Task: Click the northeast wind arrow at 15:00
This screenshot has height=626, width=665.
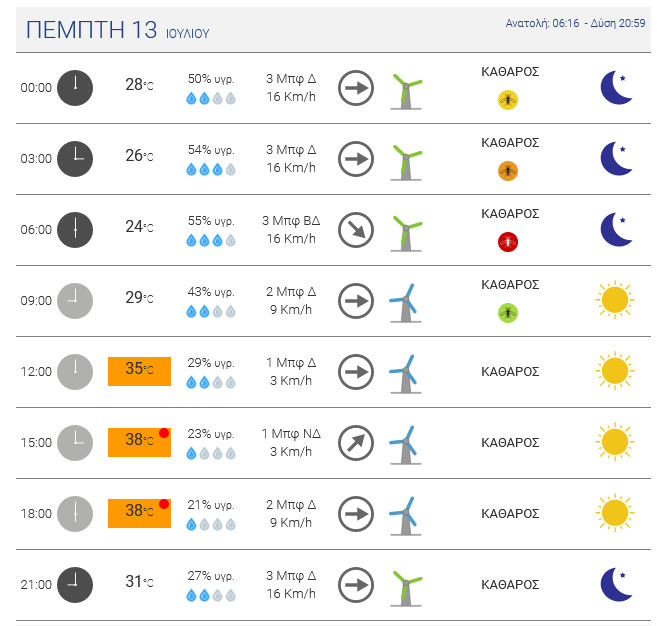Action: (355, 443)
